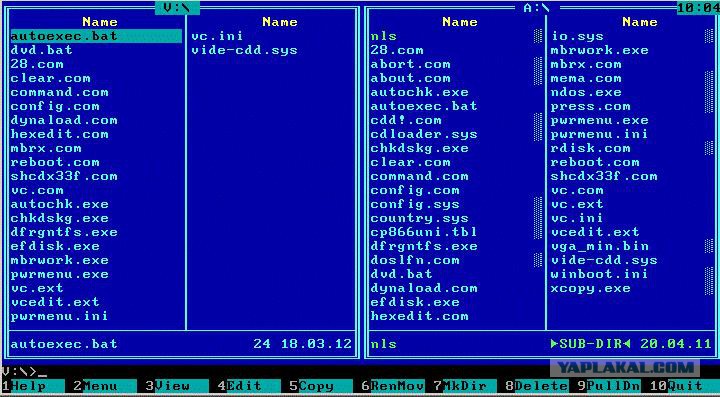Select io.sys in the A: panel
The image size is (720, 397).
577,36
